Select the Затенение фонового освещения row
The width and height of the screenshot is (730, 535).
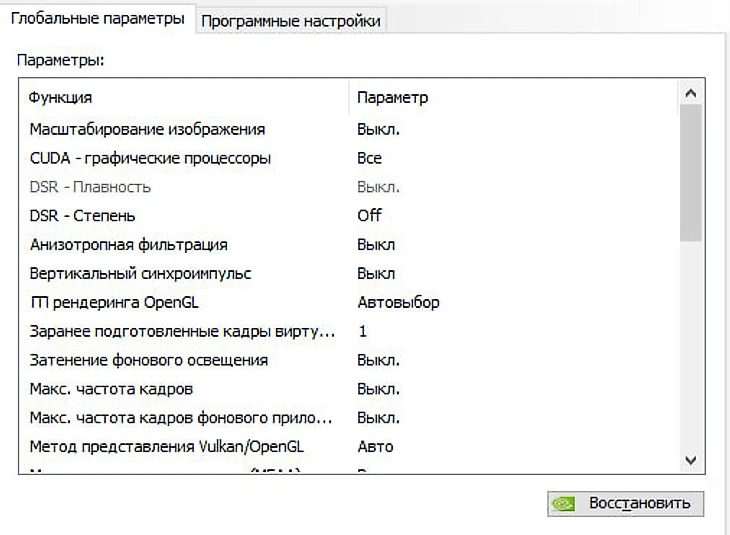click(x=148, y=360)
